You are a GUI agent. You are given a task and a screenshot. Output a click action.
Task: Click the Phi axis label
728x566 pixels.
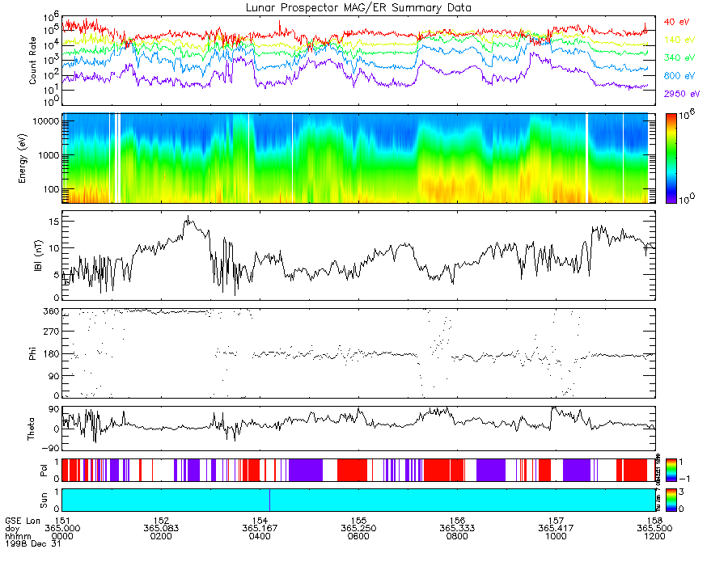[x=32, y=353]
